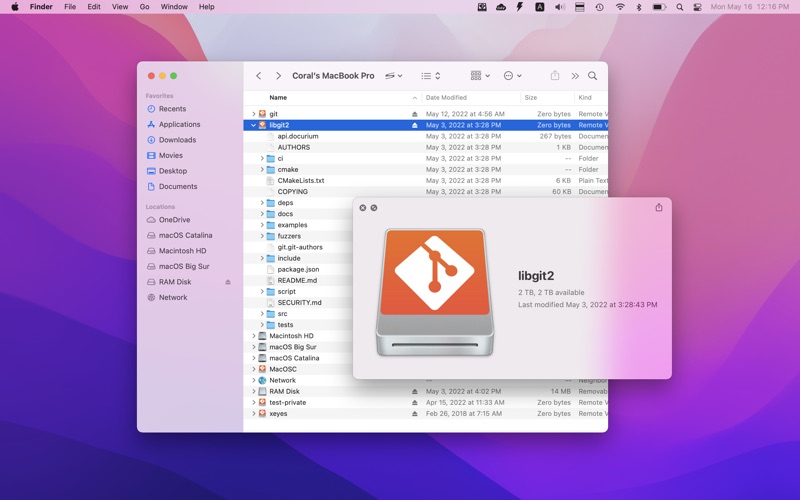Image resolution: width=800 pixels, height=500 pixels.
Task: Click the Finder back navigation arrow
Action: pyautogui.click(x=259, y=76)
